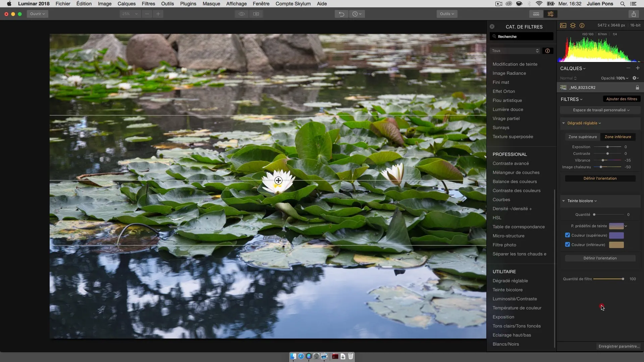Click the Ajouter des filtres button
Viewport: 644px width, 362px height.
tap(622, 99)
